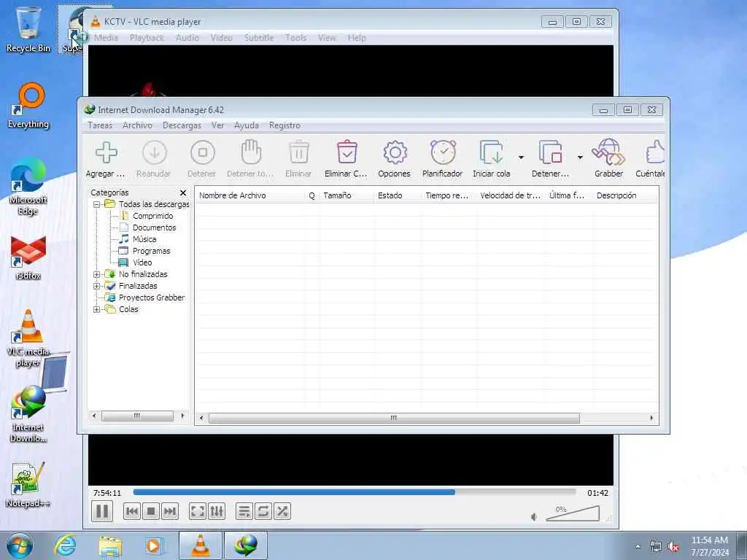Toggle VLC loop mode button

(263, 511)
